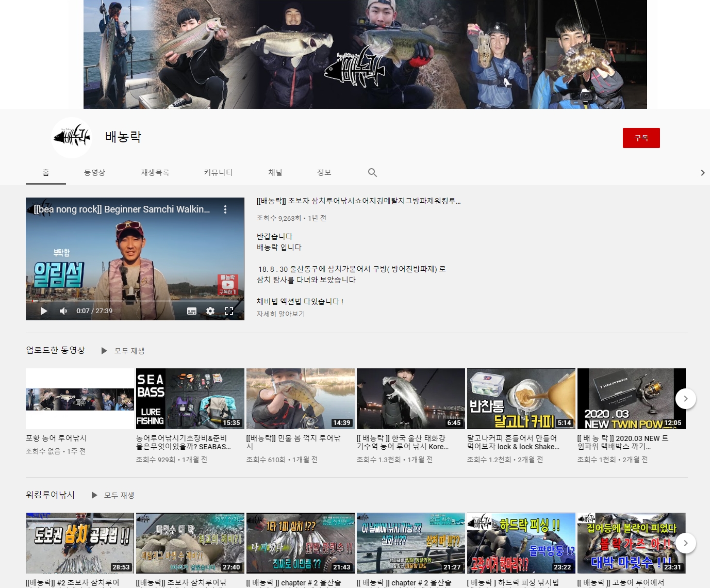Switch to the 동영상 tab
The image size is (710, 588).
click(94, 173)
